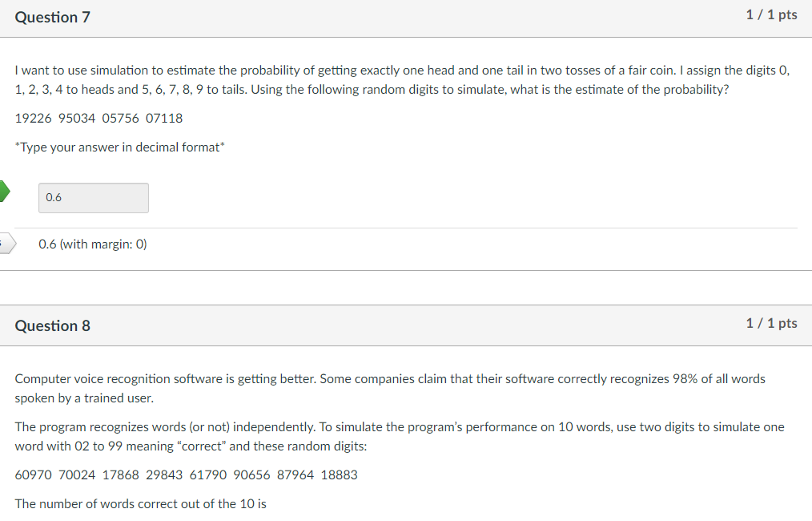Viewport: 812px width, 521px height.
Task: Click the '1 / 1 pts' label for Question 7
Action: click(771, 14)
